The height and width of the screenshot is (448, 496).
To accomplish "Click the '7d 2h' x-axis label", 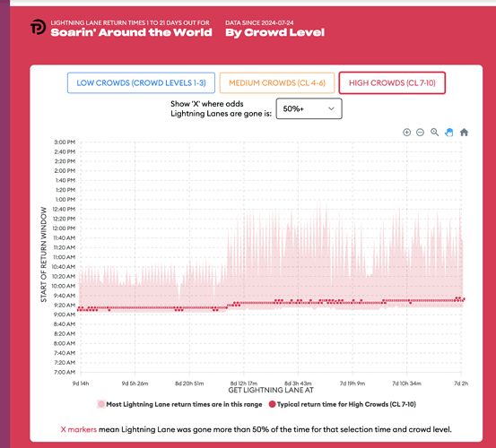I will coord(461,383).
